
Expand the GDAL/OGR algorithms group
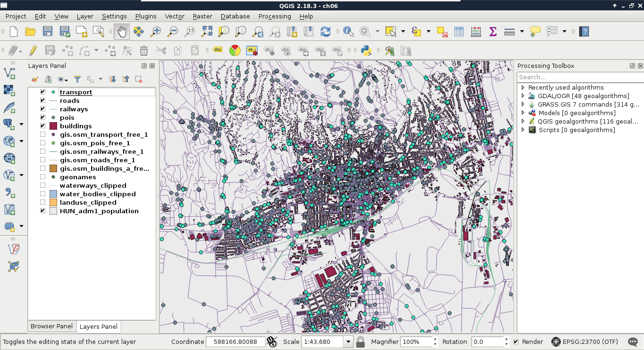[523, 96]
